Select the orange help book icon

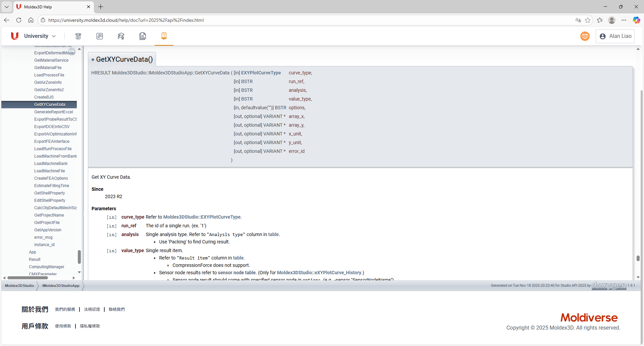tap(164, 36)
